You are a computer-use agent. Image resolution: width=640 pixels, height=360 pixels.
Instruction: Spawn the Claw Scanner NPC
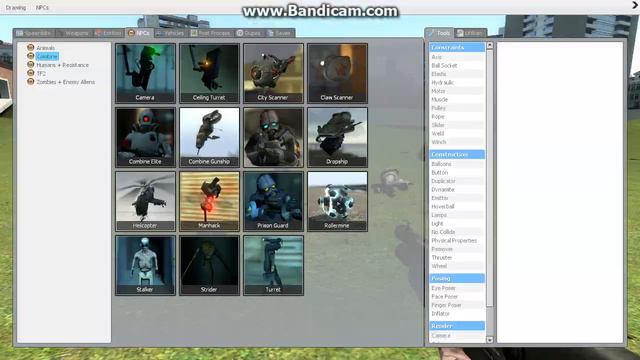(x=338, y=73)
